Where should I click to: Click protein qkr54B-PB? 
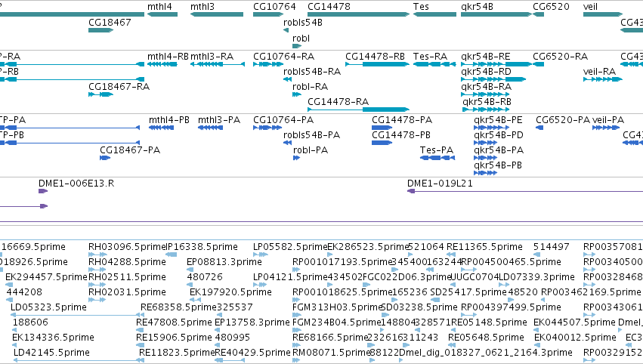[x=498, y=165]
